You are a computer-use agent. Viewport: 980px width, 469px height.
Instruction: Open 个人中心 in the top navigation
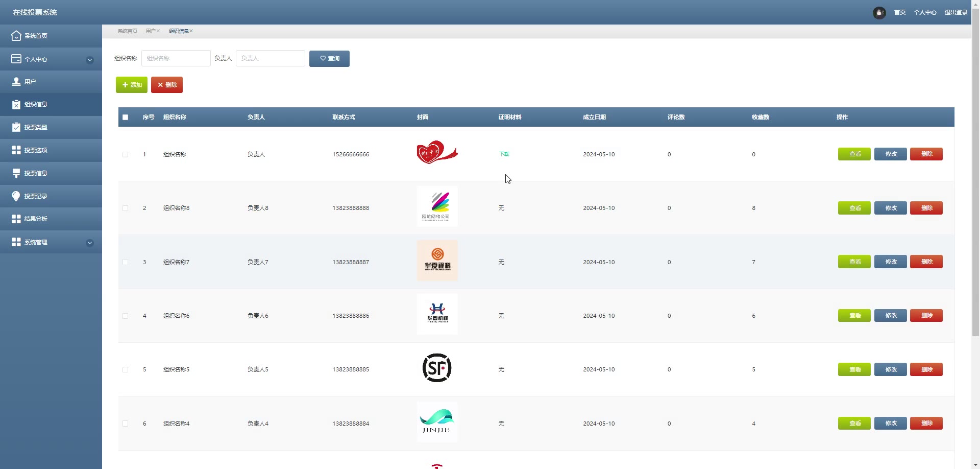click(925, 13)
